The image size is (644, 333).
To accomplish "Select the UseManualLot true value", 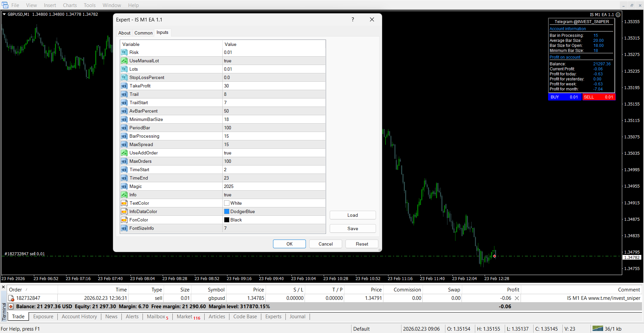I will click(x=228, y=61).
